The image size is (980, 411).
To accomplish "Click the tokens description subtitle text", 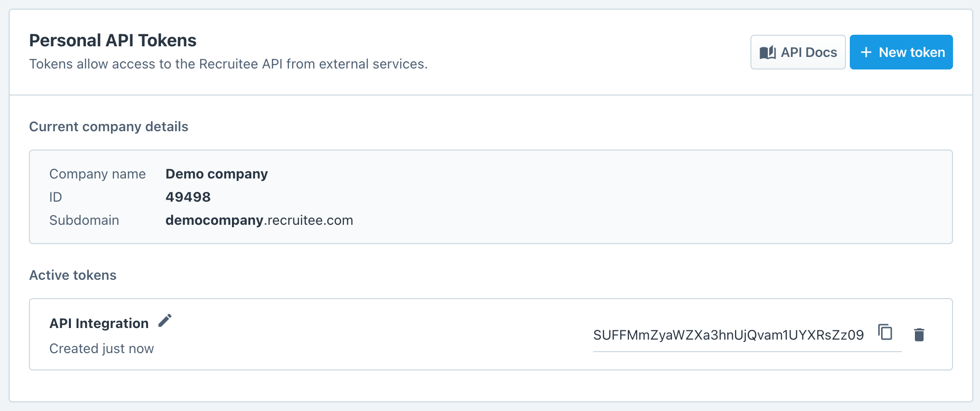I will tap(229, 64).
